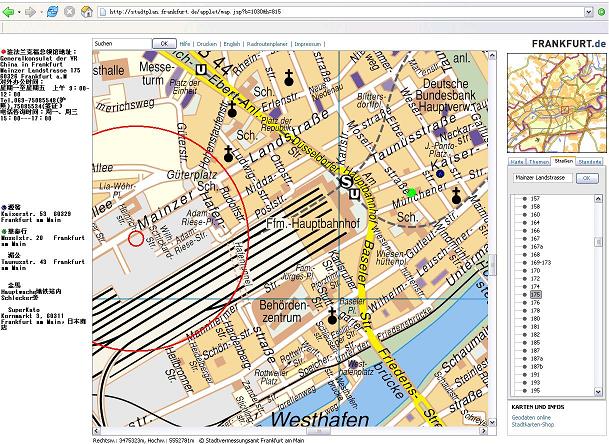Click the map's vertical scrollbar thumb
This screenshot has height=444, width=609.
click(x=492, y=265)
